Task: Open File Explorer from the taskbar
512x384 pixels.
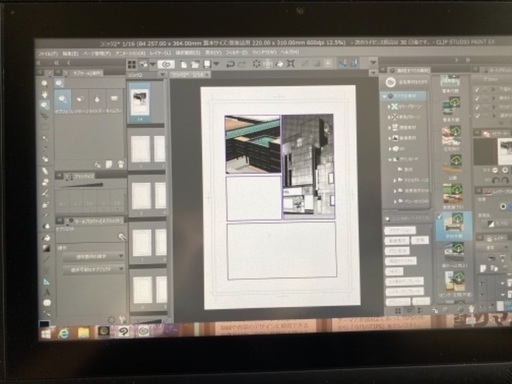Action: [x=83, y=333]
